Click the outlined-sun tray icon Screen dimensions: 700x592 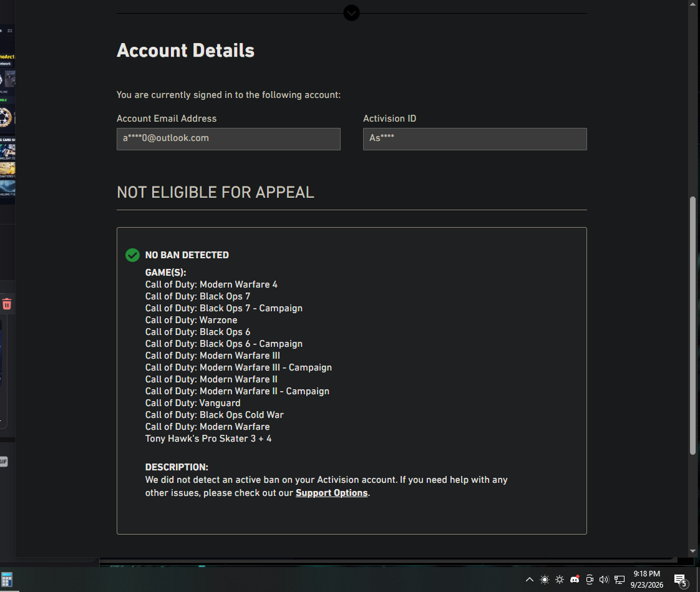[x=560, y=580]
